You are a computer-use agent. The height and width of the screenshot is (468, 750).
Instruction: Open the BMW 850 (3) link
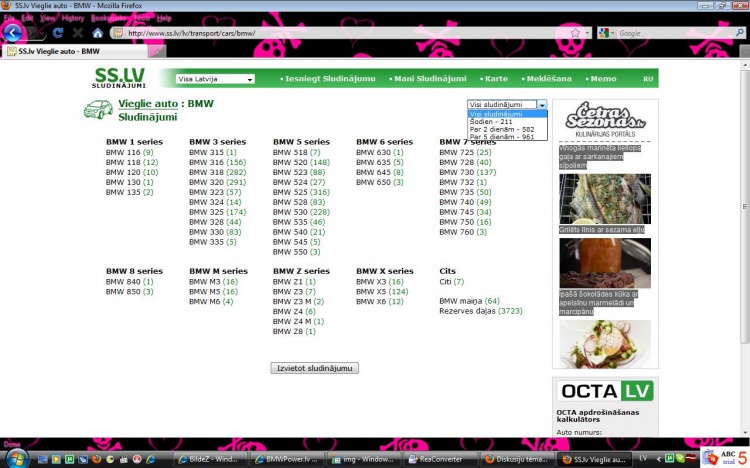click(130, 291)
